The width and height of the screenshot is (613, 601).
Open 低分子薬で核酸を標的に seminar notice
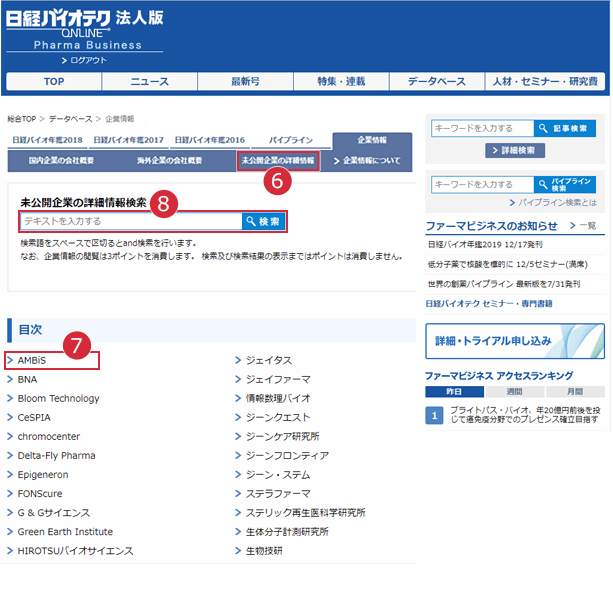(507, 264)
